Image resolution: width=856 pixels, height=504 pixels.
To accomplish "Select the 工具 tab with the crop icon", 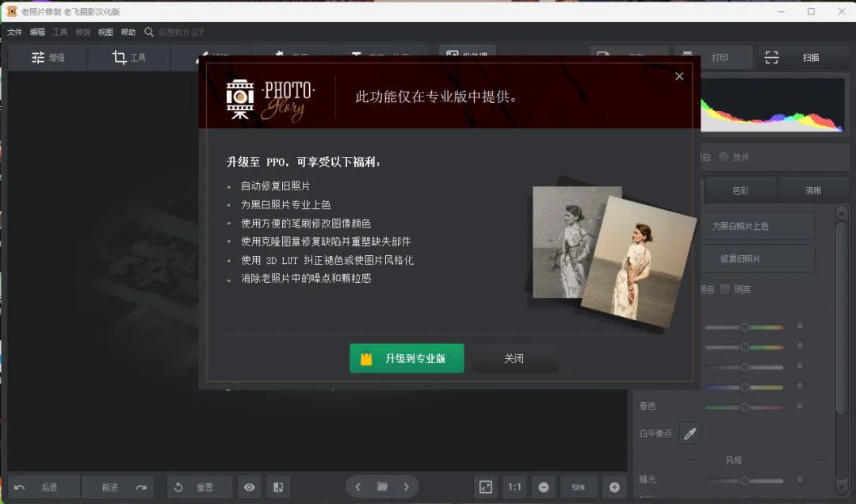I will click(129, 57).
